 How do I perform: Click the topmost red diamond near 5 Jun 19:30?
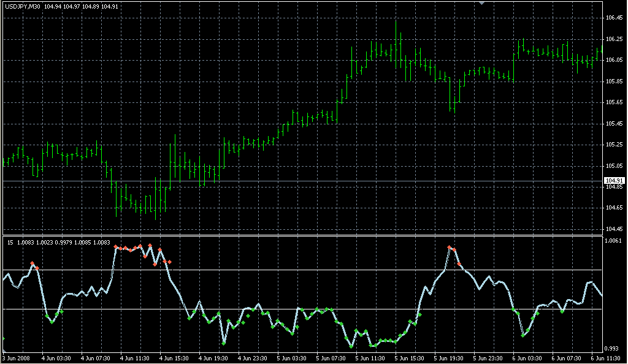point(450,247)
